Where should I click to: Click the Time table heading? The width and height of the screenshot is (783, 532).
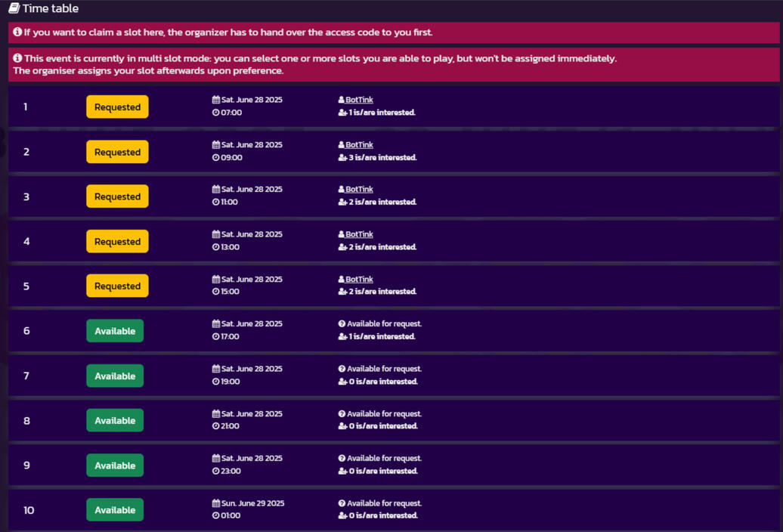(x=50, y=9)
